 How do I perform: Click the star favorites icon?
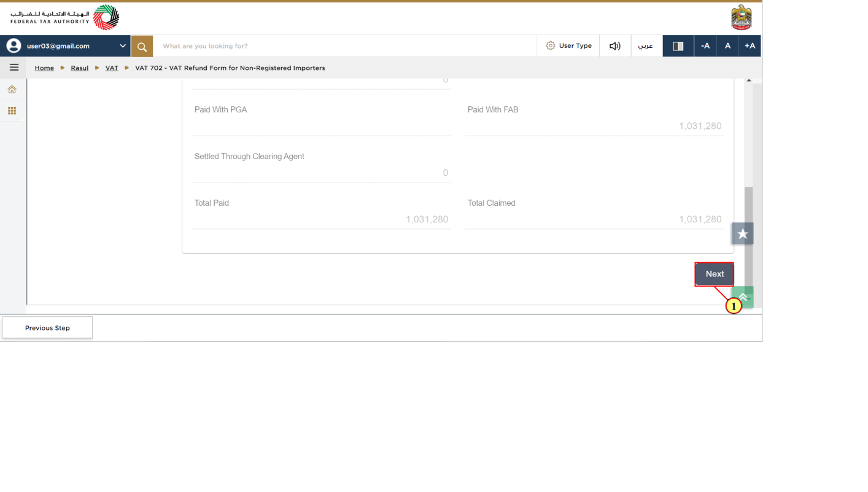pyautogui.click(x=742, y=233)
